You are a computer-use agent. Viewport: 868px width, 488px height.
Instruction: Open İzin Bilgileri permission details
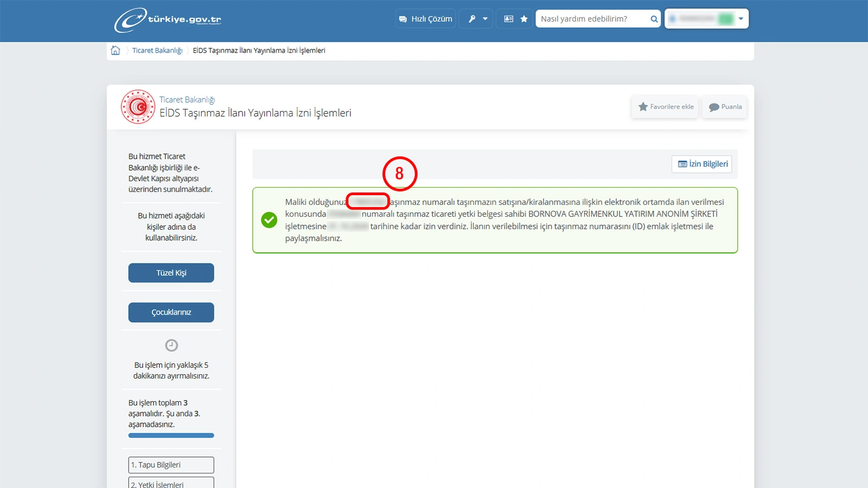point(702,164)
